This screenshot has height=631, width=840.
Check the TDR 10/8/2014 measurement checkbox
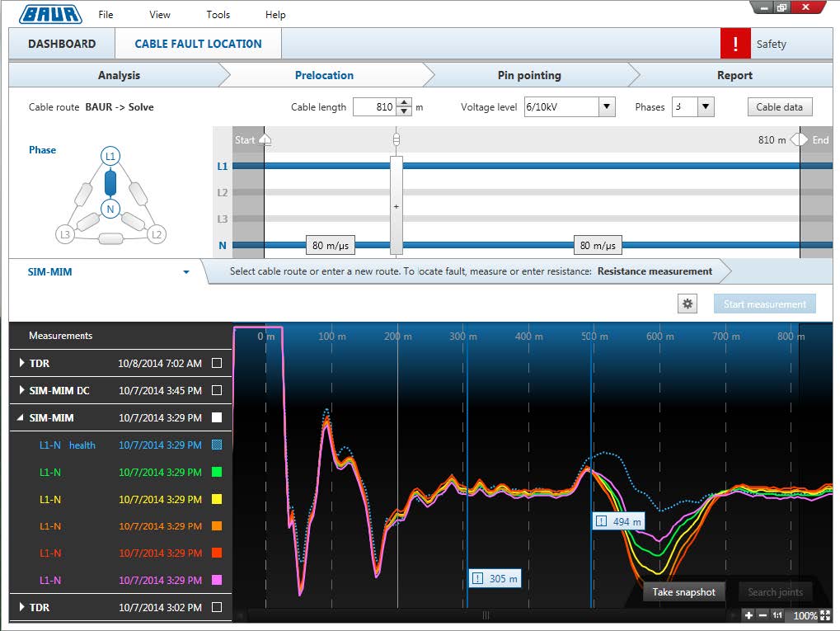pos(218,363)
